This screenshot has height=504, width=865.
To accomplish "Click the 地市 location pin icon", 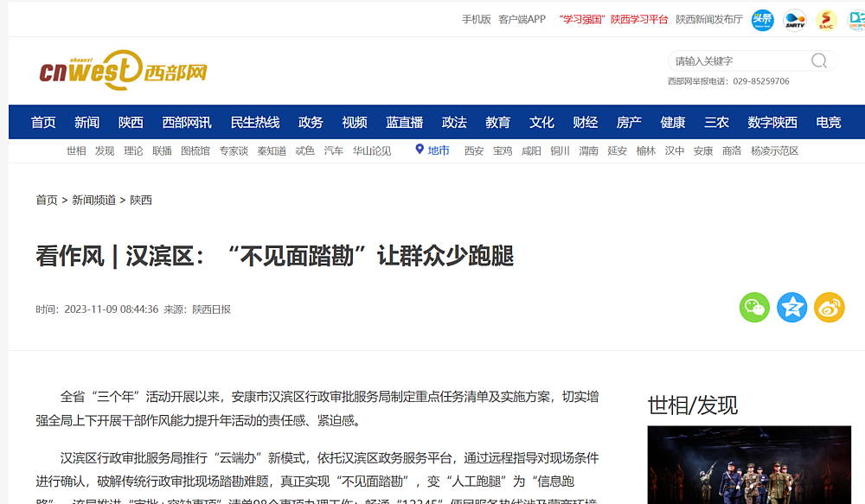I will click(420, 150).
